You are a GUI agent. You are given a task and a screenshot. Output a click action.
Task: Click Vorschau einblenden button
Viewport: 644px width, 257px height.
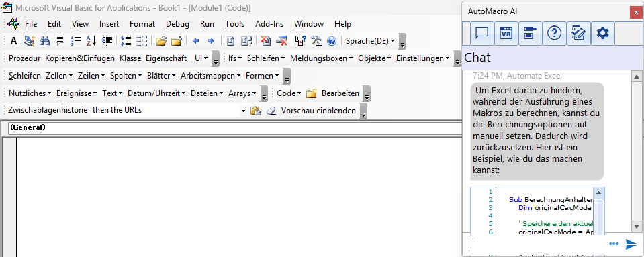click(318, 111)
